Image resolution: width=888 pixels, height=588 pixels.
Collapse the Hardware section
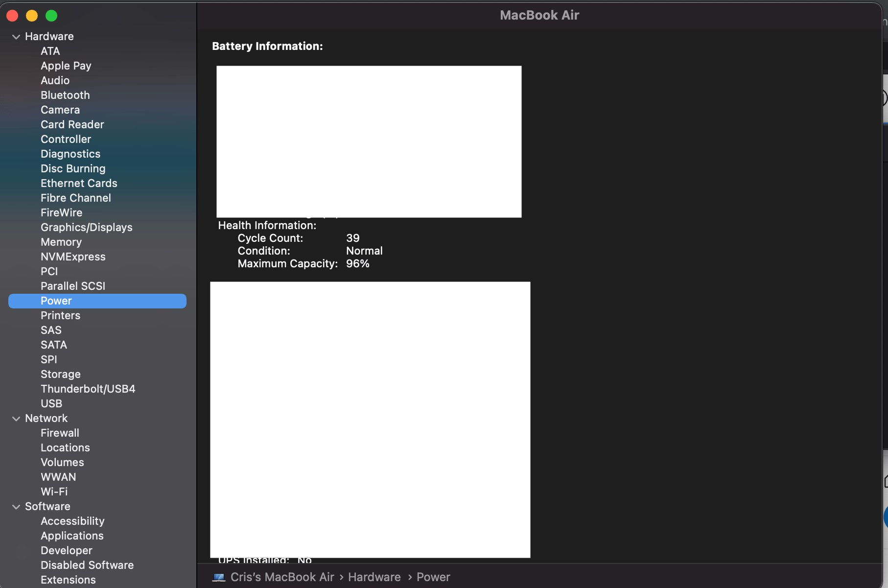pos(16,36)
